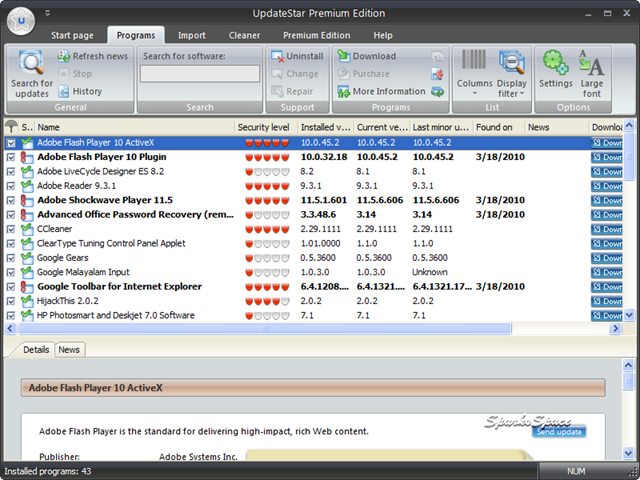640x480 pixels.
Task: Select the Programs ribbon tab
Action: pos(136,36)
